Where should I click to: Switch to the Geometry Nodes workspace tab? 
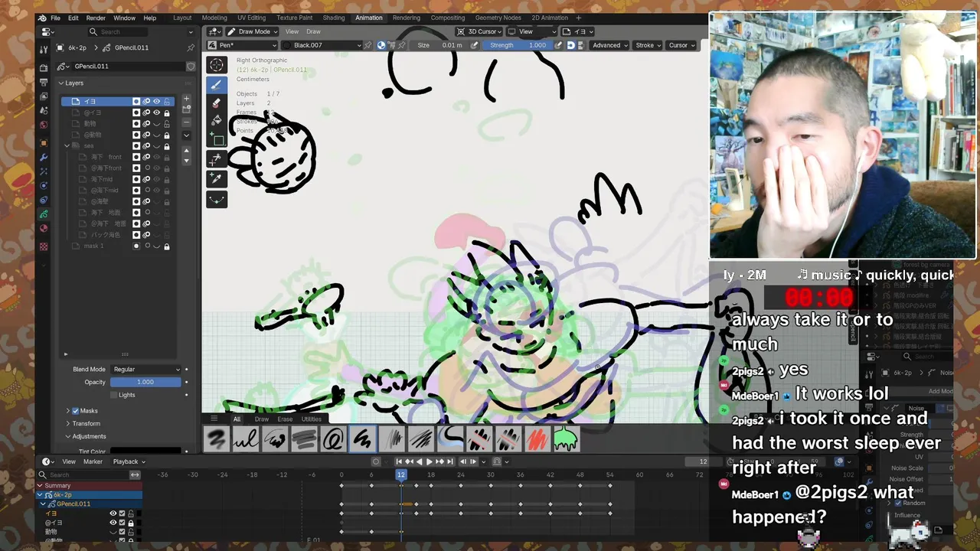[x=498, y=18]
